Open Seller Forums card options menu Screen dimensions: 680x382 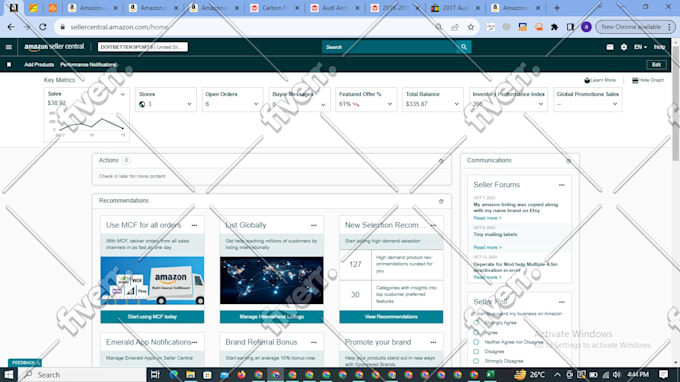tap(562, 185)
